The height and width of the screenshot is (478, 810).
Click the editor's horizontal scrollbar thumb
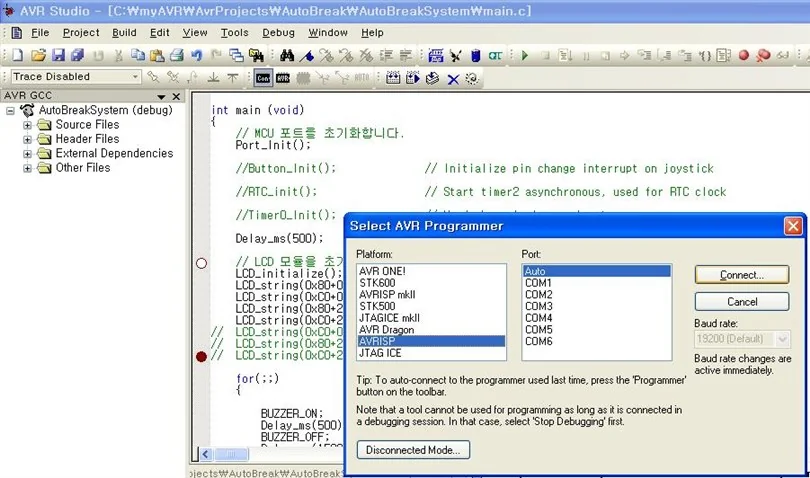[x=230, y=454]
